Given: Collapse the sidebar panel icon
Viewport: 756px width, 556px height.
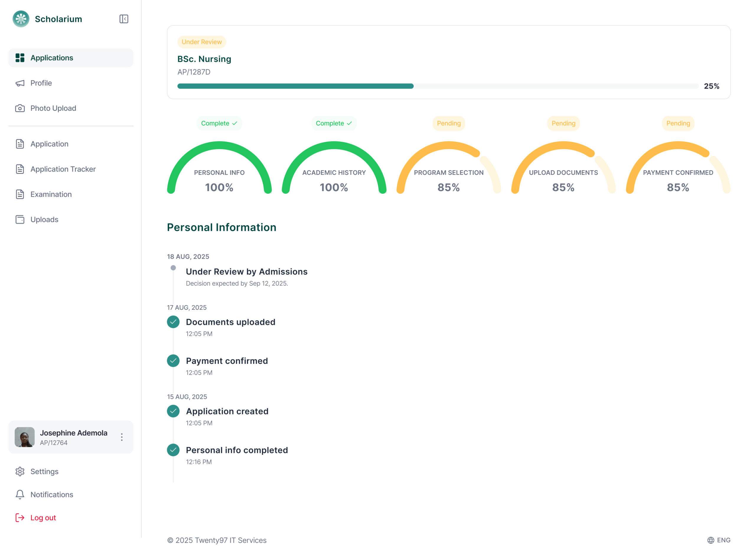Looking at the screenshot, I should pos(123,19).
